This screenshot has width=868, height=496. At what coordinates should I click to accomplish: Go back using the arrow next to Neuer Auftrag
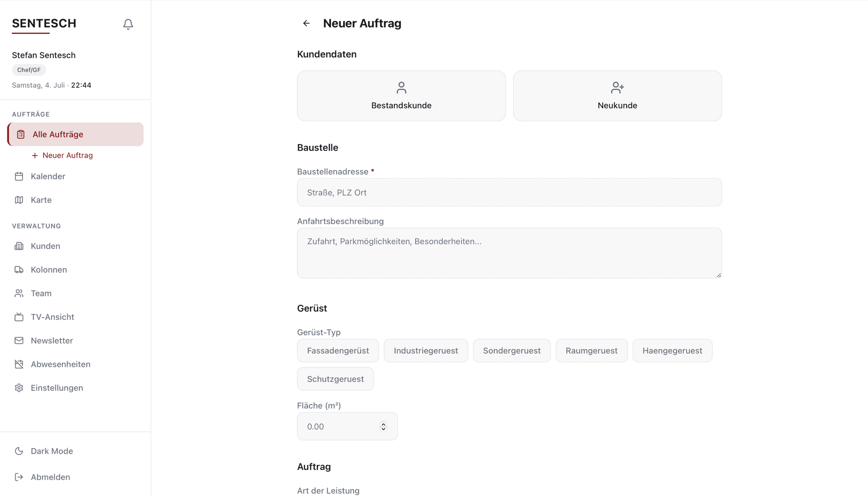(306, 23)
